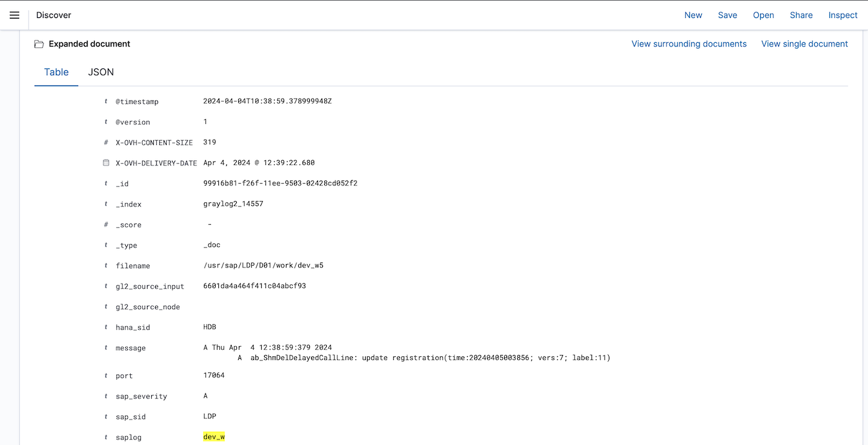Image resolution: width=868 pixels, height=445 pixels.
Task: Click the date icon beside X-OVH-DELIVERY-DATE
Action: (105, 162)
